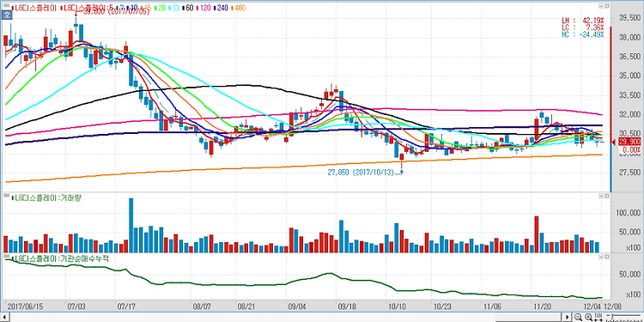Click the HC : -24.49% indicator text
This screenshot has height=322, width=644.
click(x=583, y=35)
